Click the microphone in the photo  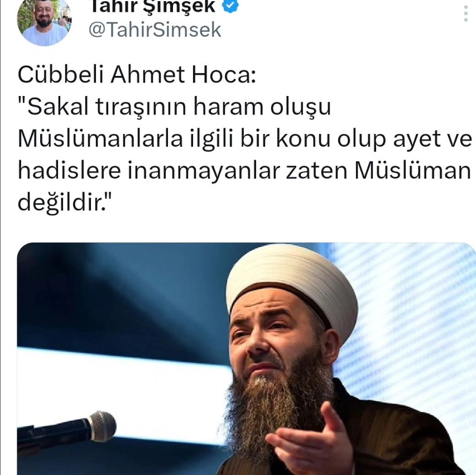[x=67, y=431]
